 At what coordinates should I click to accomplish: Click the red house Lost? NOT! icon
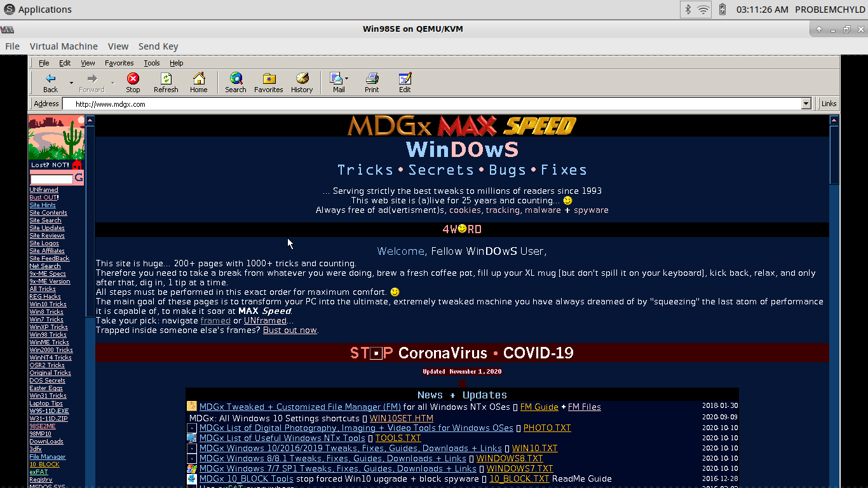77,165
